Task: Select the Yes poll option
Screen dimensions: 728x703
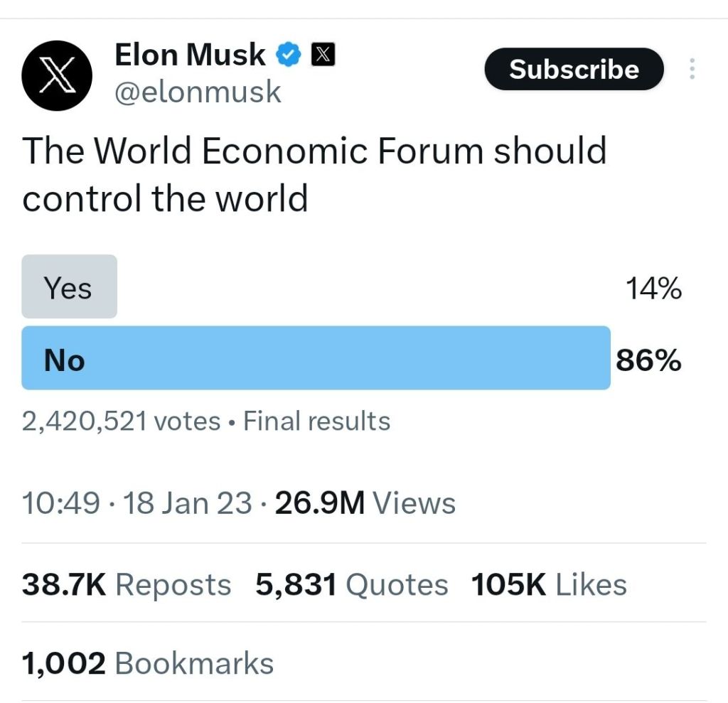Action: tap(69, 287)
